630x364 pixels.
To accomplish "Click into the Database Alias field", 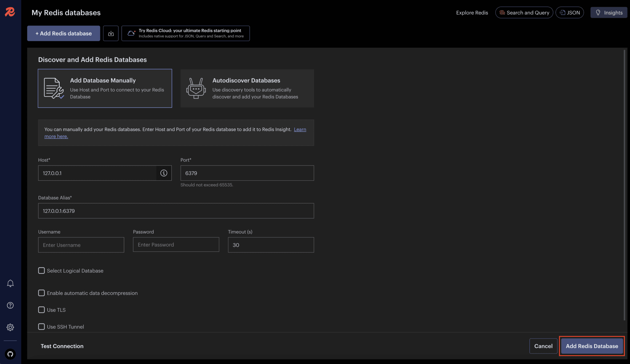I will (x=176, y=211).
